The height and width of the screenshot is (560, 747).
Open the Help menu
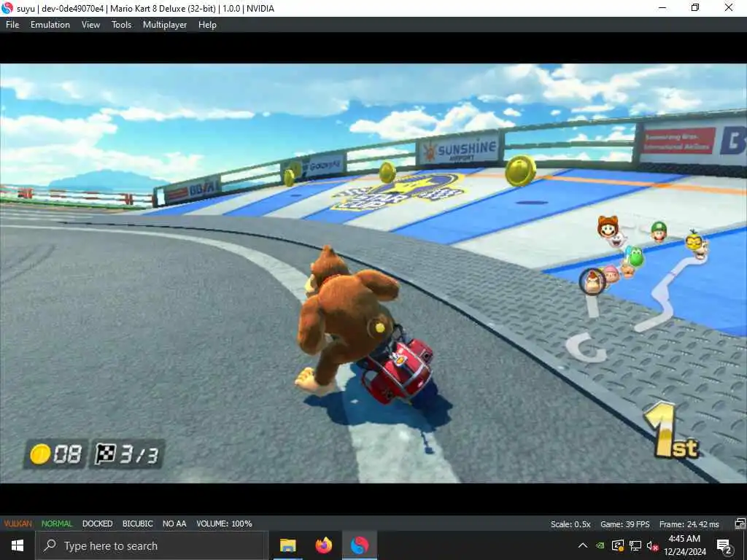[x=207, y=25]
